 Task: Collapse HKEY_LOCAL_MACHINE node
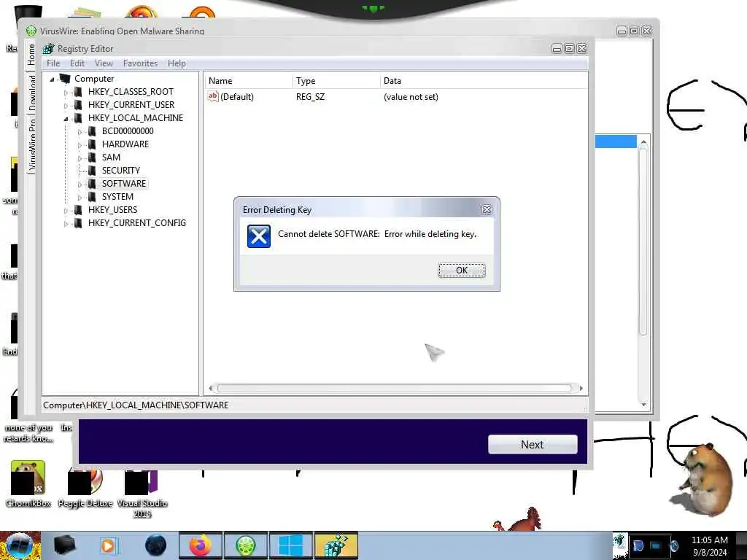66,119
